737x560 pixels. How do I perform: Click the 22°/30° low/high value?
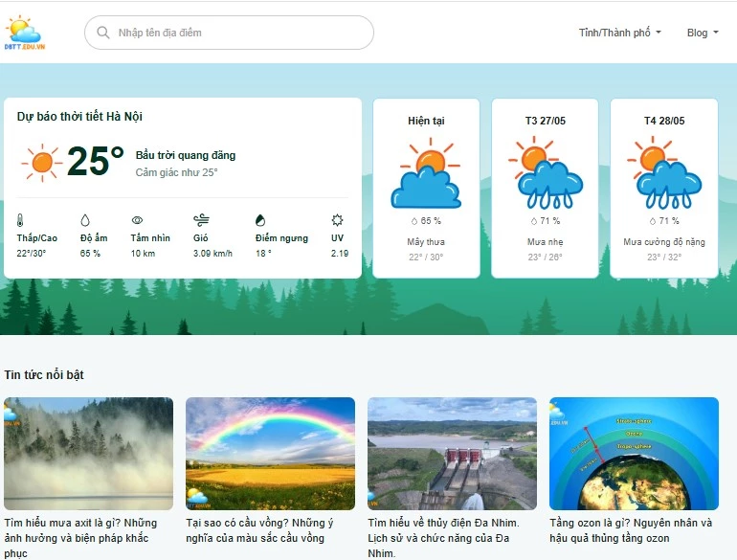coord(32,253)
